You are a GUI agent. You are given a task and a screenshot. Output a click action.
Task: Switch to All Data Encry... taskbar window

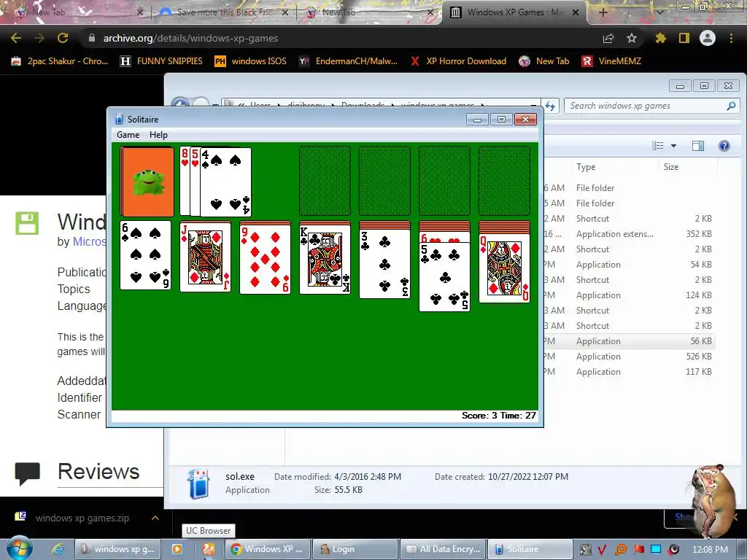tap(443, 549)
